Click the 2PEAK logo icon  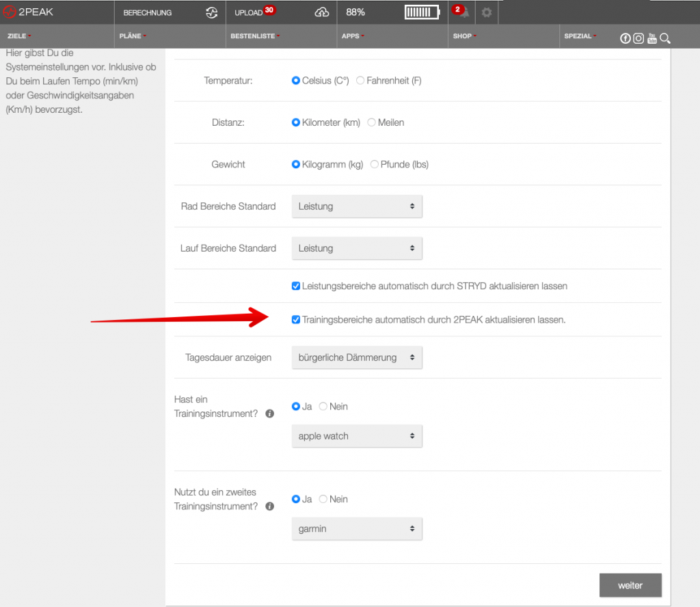10,12
